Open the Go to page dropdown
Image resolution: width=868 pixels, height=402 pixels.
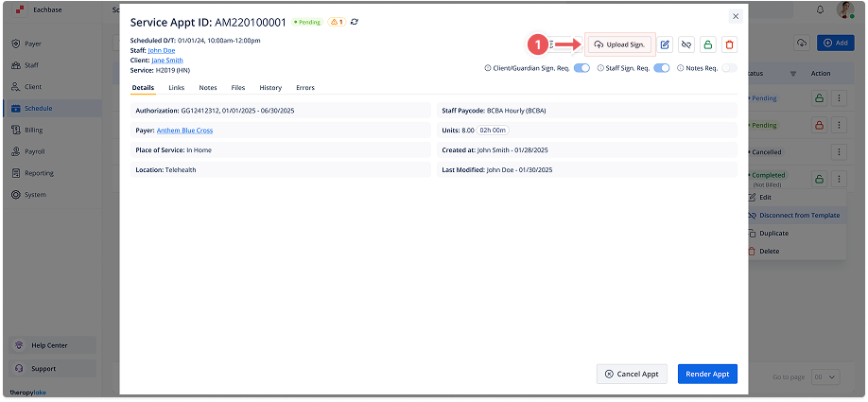pyautogui.click(x=825, y=377)
